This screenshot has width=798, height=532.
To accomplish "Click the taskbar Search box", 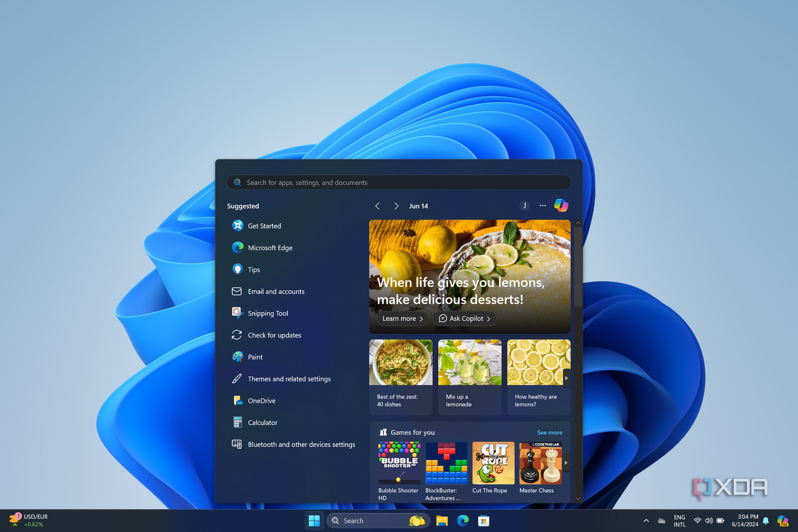I will (378, 521).
